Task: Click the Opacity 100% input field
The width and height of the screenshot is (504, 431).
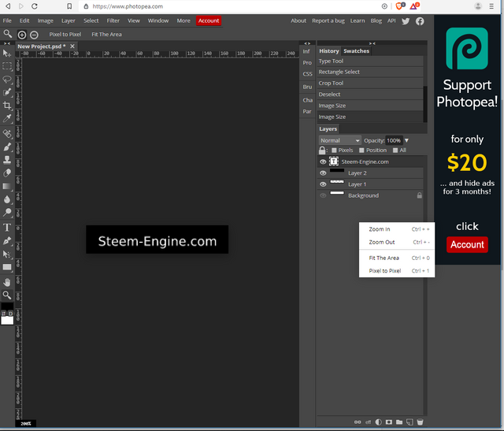Action: (x=394, y=140)
